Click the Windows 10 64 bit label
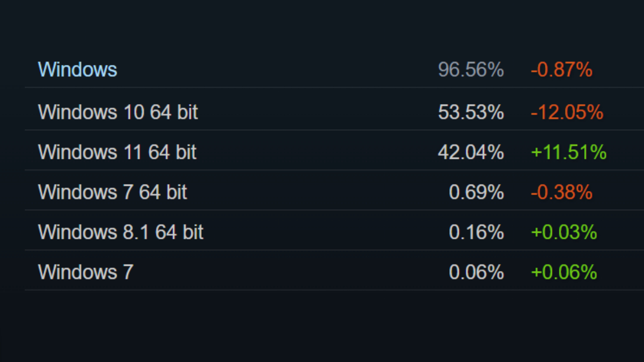Screen dimensions: 644x362 118,112
